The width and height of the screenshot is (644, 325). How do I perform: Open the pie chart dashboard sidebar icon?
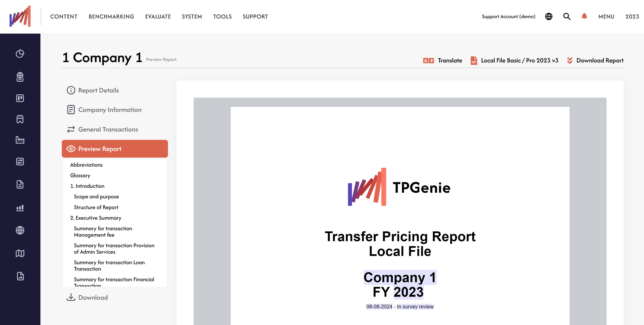click(x=20, y=54)
